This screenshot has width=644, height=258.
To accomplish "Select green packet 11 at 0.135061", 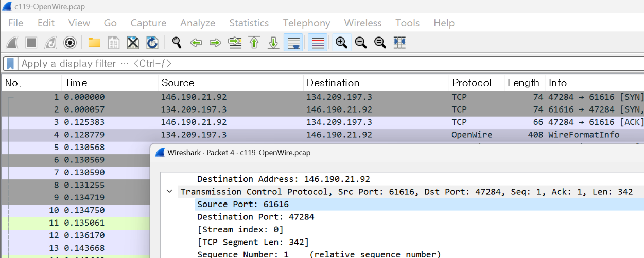I will [76, 223].
